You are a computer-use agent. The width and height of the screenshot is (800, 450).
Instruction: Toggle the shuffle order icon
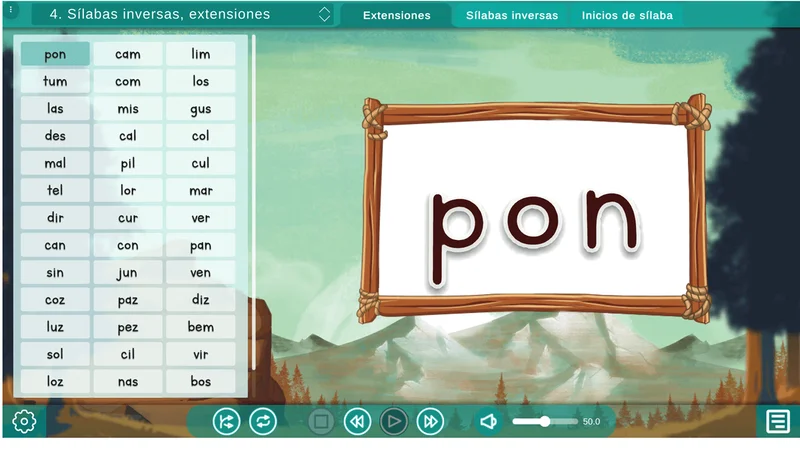pos(226,421)
